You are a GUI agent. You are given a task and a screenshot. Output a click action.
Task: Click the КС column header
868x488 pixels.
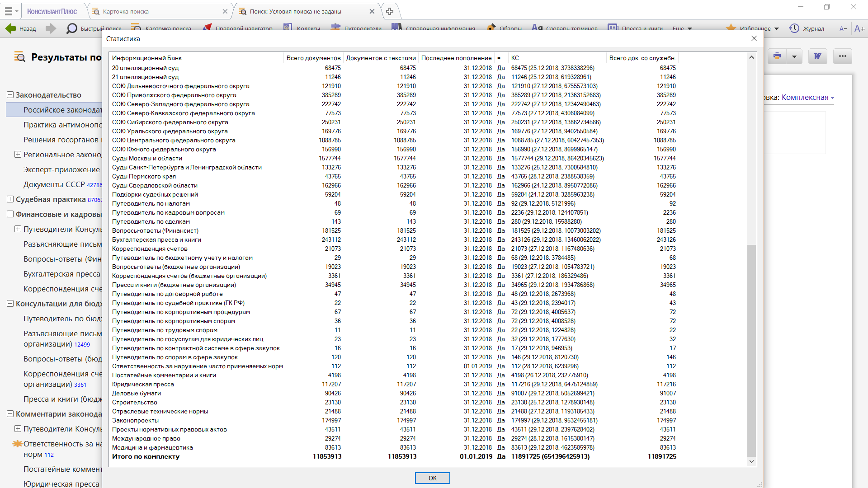557,58
